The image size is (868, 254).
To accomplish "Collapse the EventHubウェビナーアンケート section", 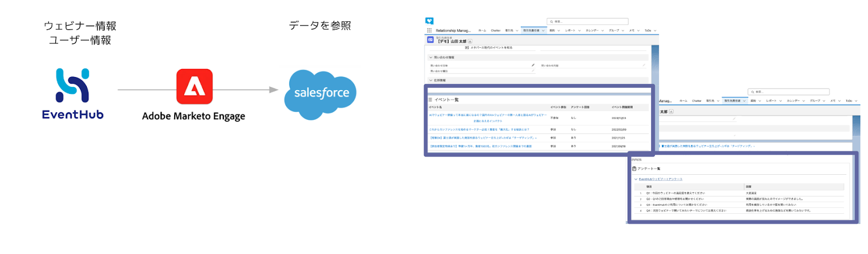I will point(636,179).
